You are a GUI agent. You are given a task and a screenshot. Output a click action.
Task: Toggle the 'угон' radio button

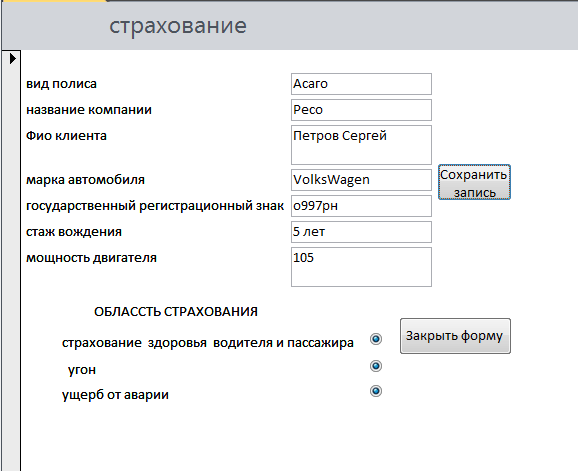click(376, 366)
